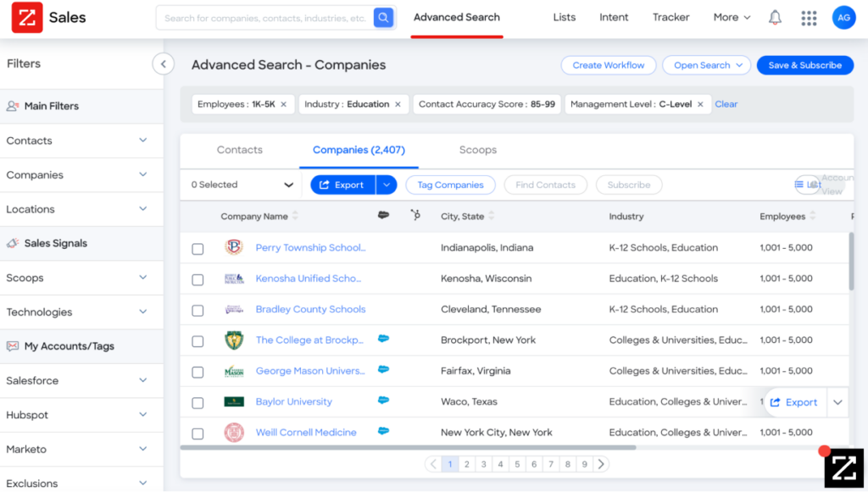The image size is (868, 492).
Task: Check the Bradley County Schools row checkbox
Action: coord(198,311)
